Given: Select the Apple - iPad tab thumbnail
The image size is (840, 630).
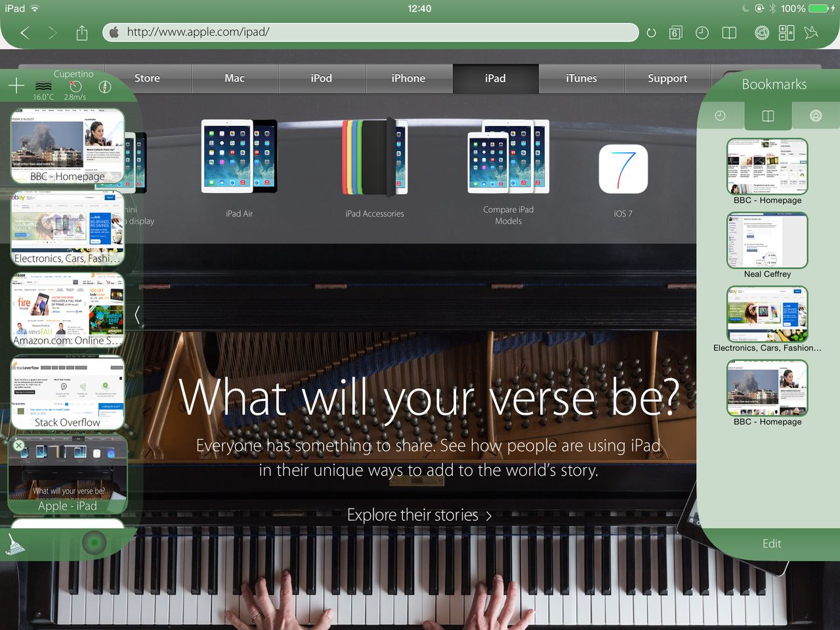Looking at the screenshot, I should 67,476.
